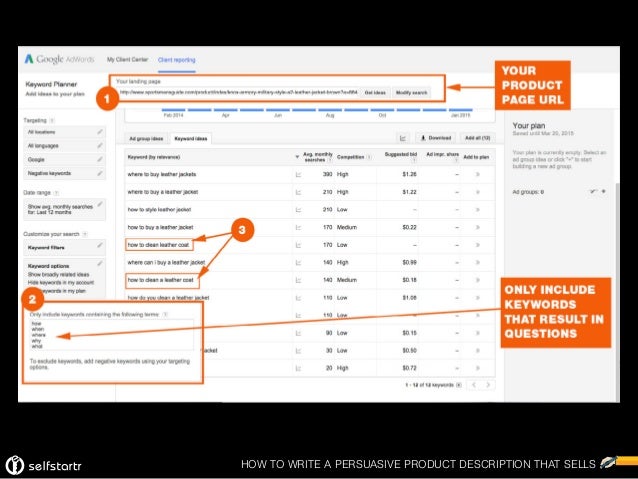The image size is (638, 479).
Task: Show trend chart for 'how to style leather jacket'
Action: coord(298,210)
